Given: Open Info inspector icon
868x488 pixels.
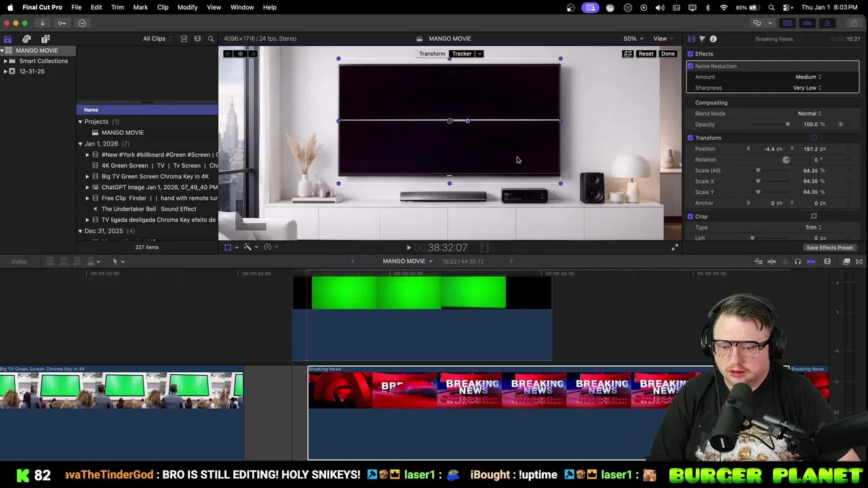Looking at the screenshot, I should click(713, 39).
